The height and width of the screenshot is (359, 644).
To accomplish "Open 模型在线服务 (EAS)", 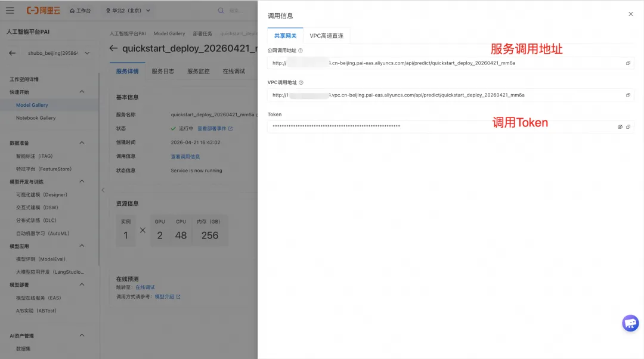I will (x=39, y=298).
